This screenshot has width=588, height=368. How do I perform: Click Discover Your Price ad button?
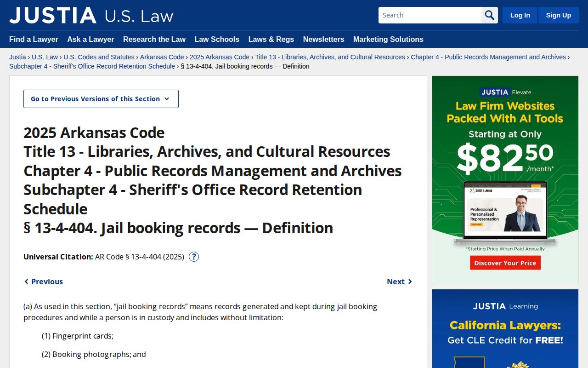[x=505, y=263]
